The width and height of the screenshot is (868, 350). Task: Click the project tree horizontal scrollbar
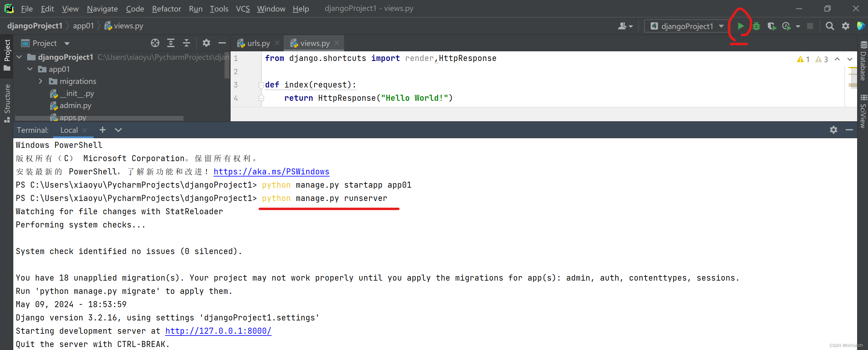[99, 118]
